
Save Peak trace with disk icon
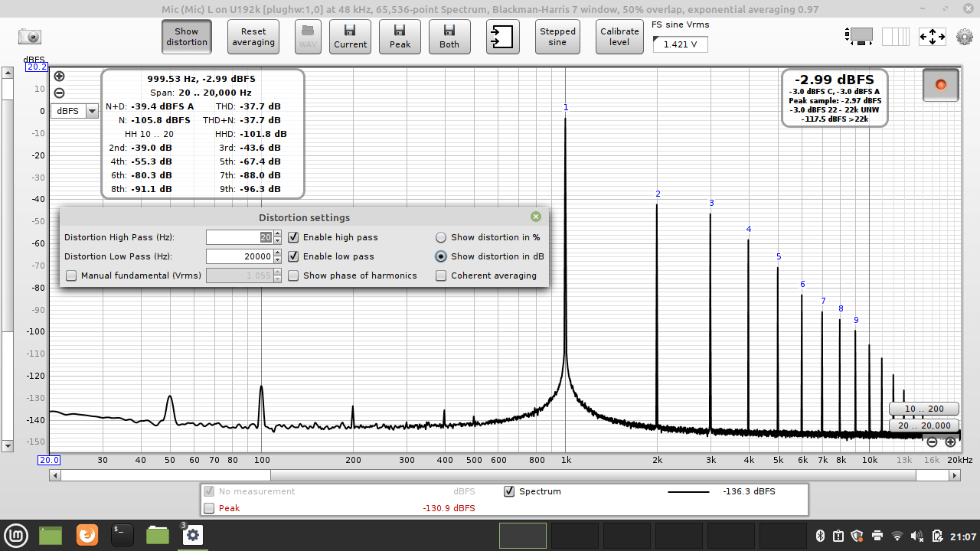click(x=400, y=37)
